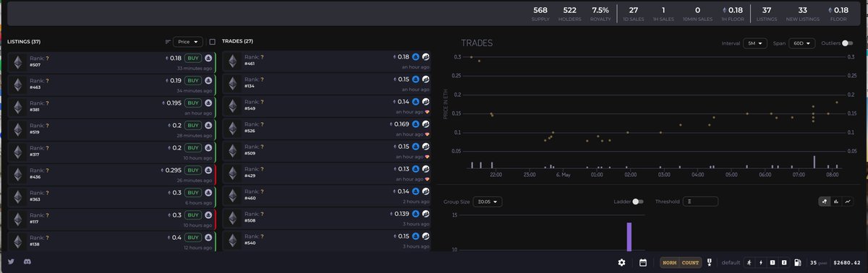The width and height of the screenshot is (868, 273).
Task: Open the Twitter link icon
Action: 12,261
